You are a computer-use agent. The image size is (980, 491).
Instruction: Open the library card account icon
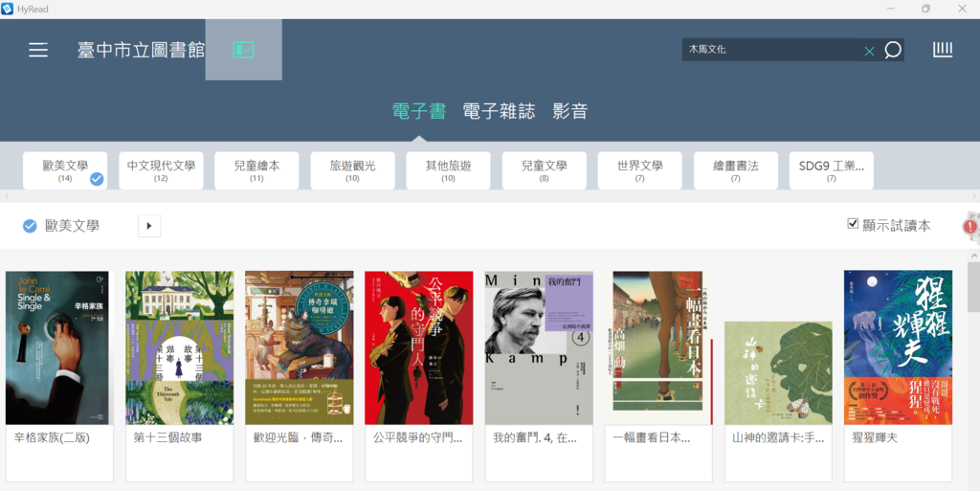[x=243, y=50]
